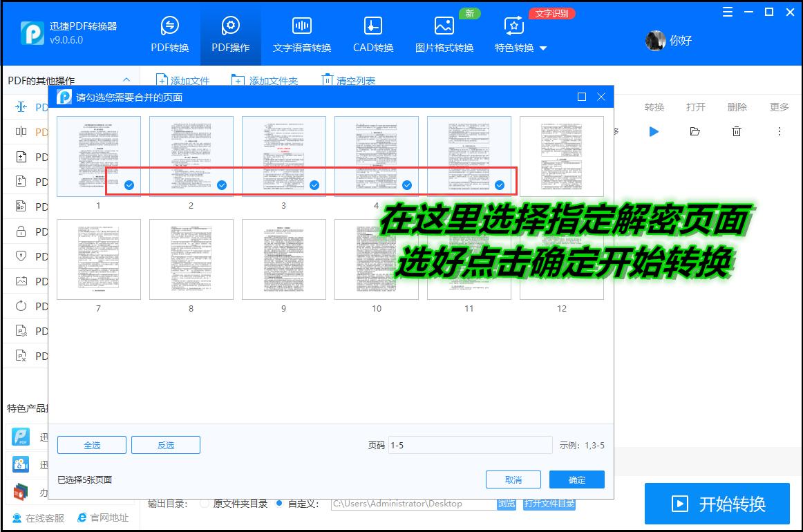This screenshot has width=803, height=532.
Task: Click the 确定 confirm button
Action: (576, 479)
